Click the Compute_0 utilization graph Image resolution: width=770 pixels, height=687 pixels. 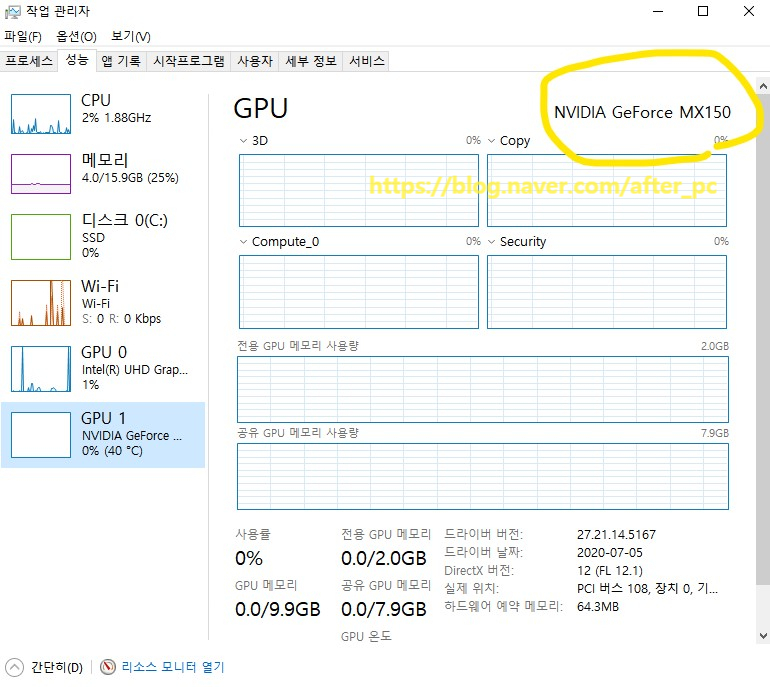(x=358, y=292)
